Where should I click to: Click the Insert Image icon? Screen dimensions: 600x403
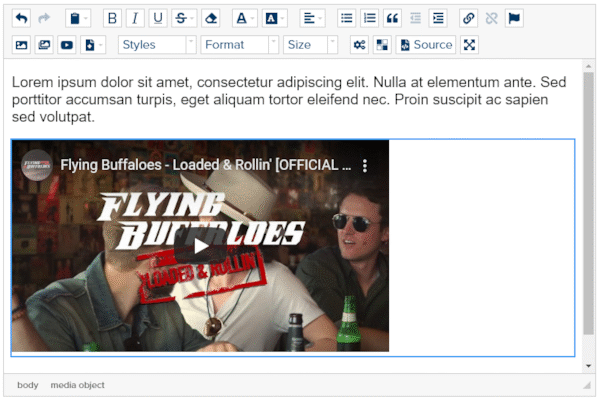[x=21, y=45]
